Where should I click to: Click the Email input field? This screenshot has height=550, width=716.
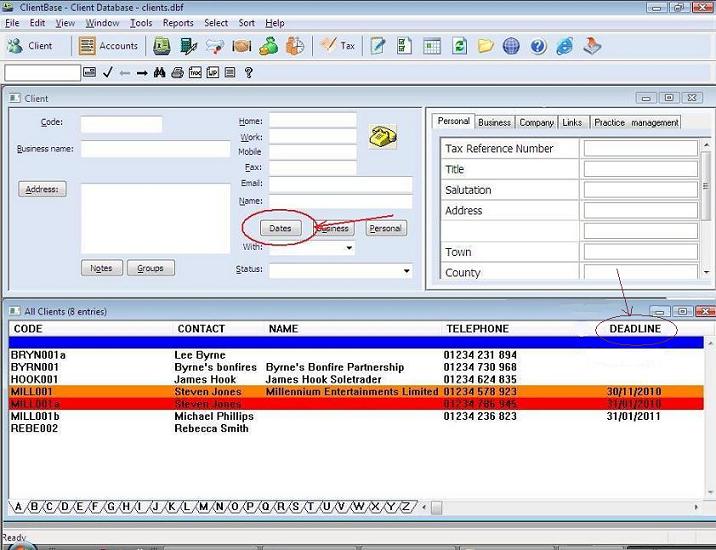click(340, 185)
